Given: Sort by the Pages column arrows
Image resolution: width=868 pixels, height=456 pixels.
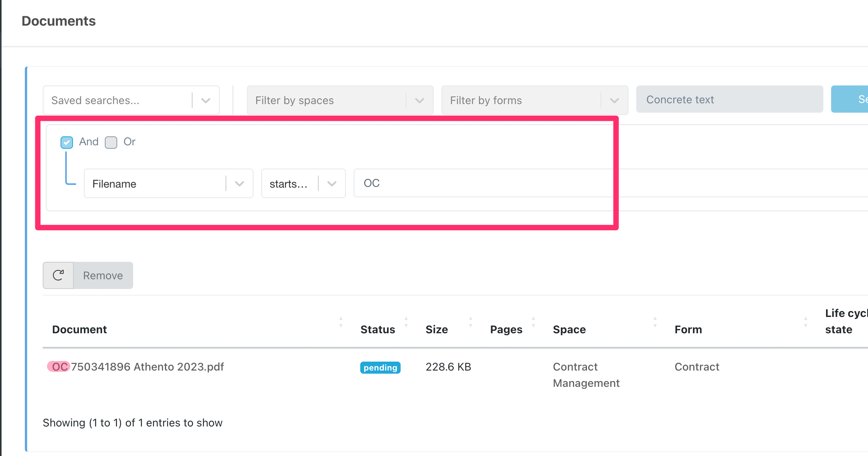Looking at the screenshot, I should coord(533,322).
